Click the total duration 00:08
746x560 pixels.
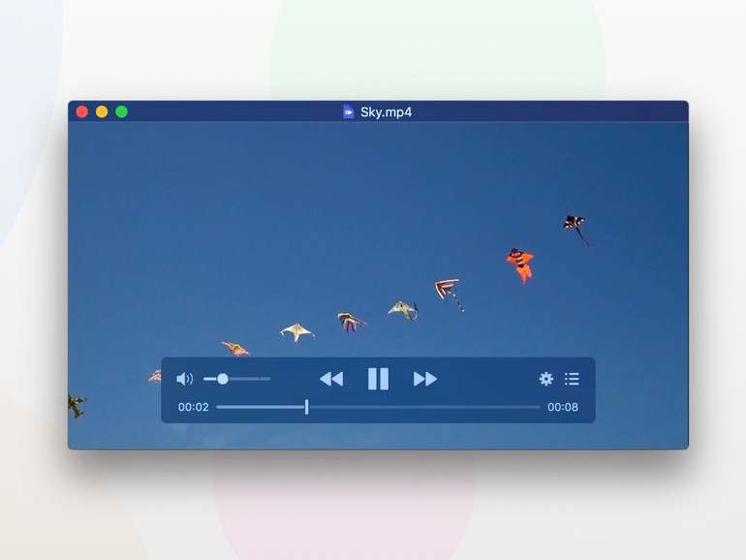coord(563,407)
